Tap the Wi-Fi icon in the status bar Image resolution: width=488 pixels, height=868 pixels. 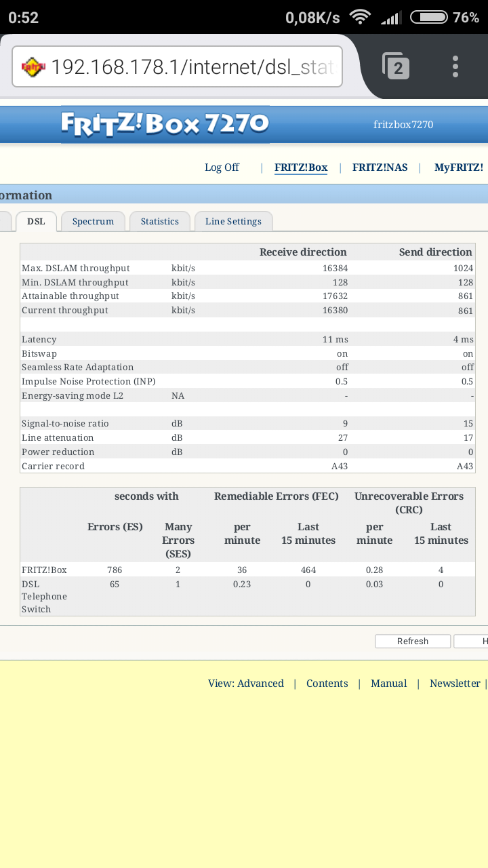(360, 17)
